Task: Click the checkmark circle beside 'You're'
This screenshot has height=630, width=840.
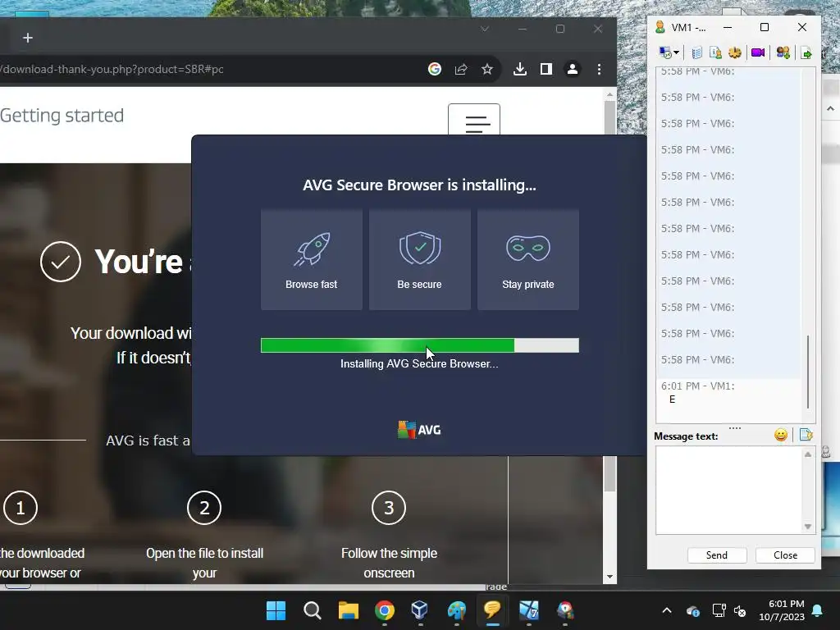Action: coord(61,262)
